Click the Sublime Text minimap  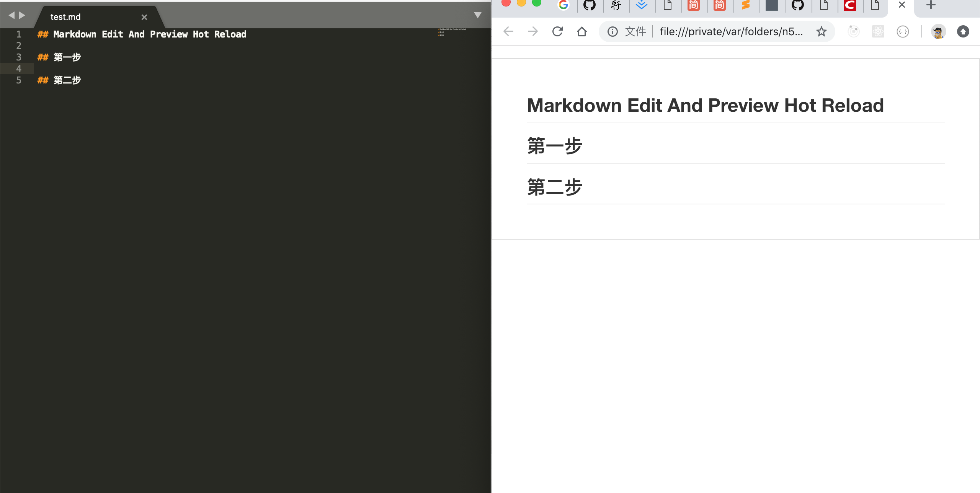tap(452, 32)
